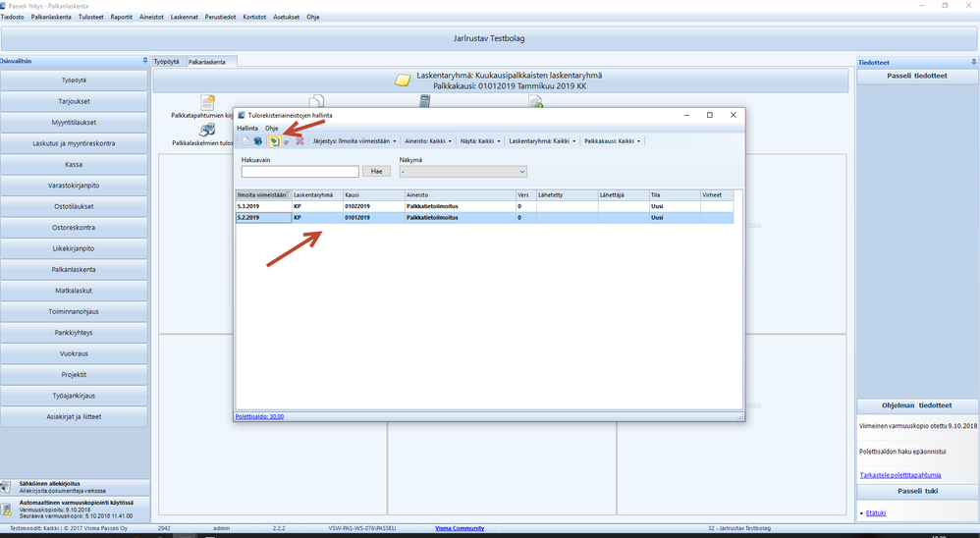Click the Varastokirjanpito sidebar button
Viewport: 980px width, 538px height.
pyautogui.click(x=74, y=186)
